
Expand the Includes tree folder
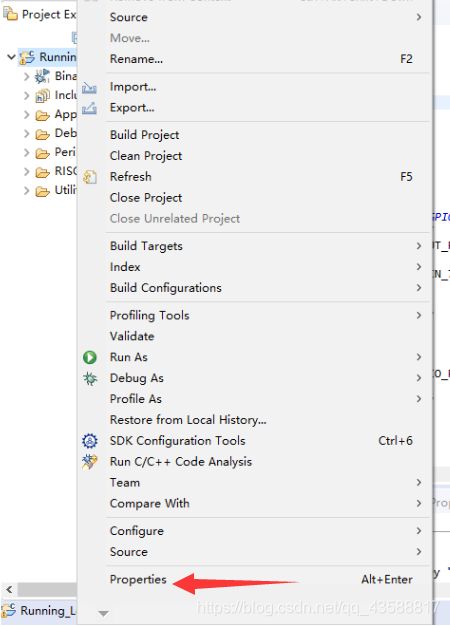pos(26,95)
